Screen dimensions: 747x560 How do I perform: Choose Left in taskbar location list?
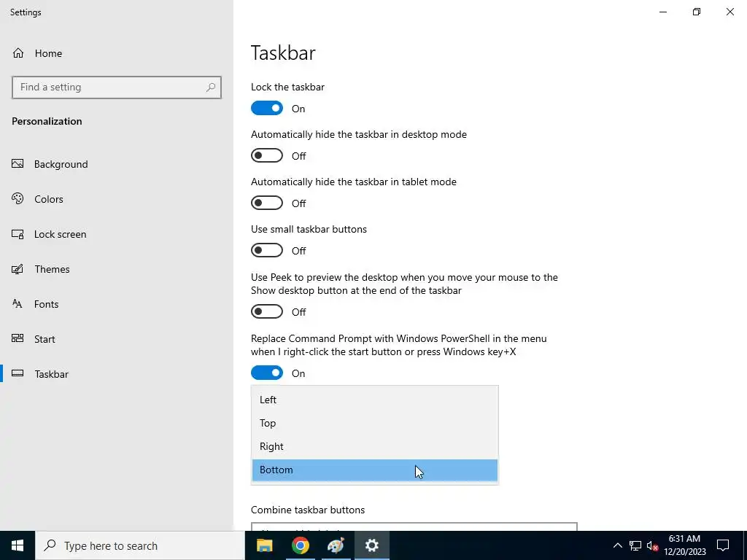pyautogui.click(x=374, y=400)
